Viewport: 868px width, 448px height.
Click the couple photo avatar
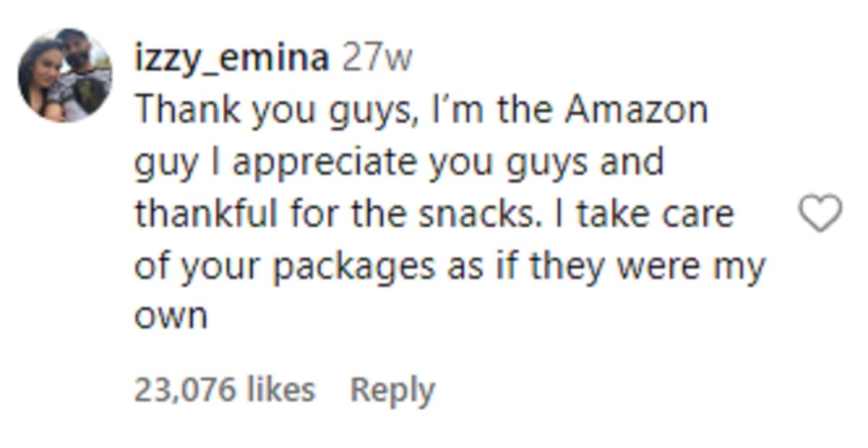coord(65,76)
